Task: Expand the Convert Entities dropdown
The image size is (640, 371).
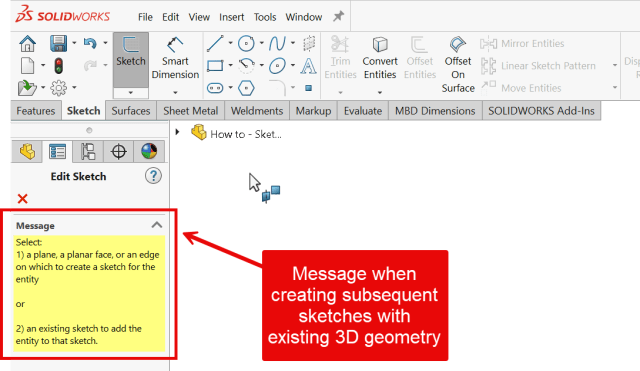Action: [380, 93]
